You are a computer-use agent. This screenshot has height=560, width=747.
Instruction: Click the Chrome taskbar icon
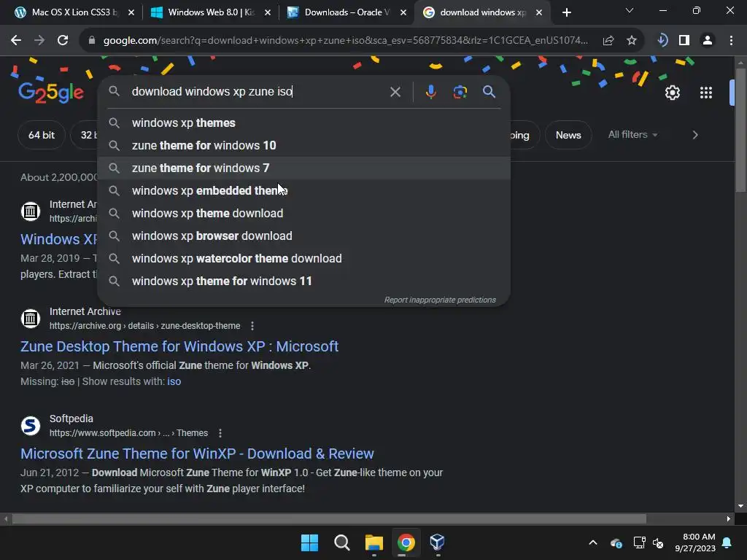point(406,542)
